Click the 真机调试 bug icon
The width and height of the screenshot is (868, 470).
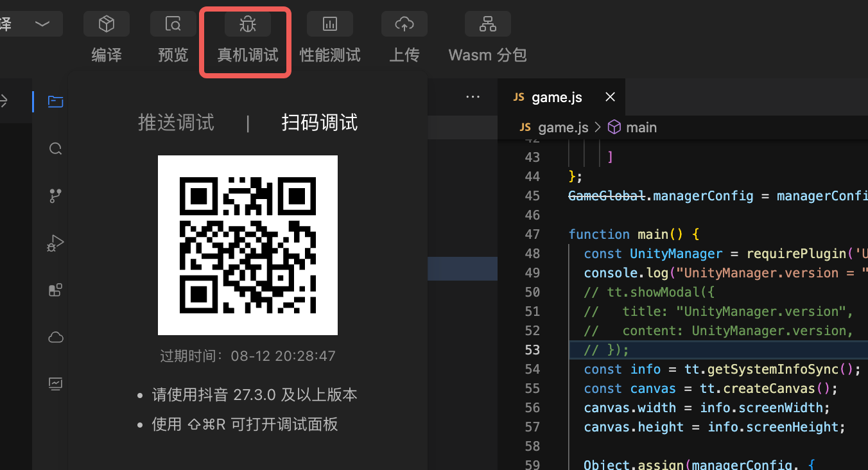[x=248, y=24]
